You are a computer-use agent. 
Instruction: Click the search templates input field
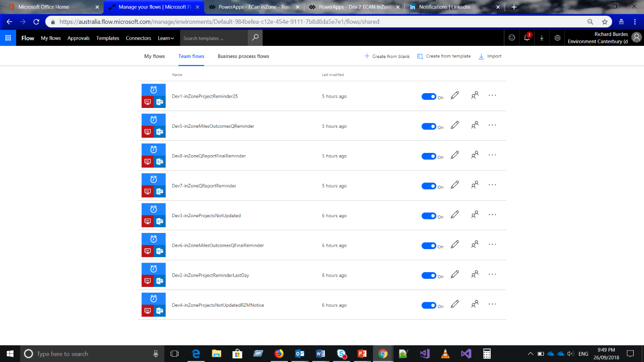213,38
